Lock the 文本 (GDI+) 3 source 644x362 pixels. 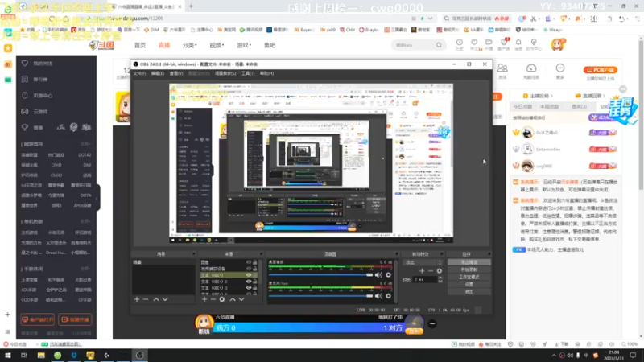(x=255, y=288)
